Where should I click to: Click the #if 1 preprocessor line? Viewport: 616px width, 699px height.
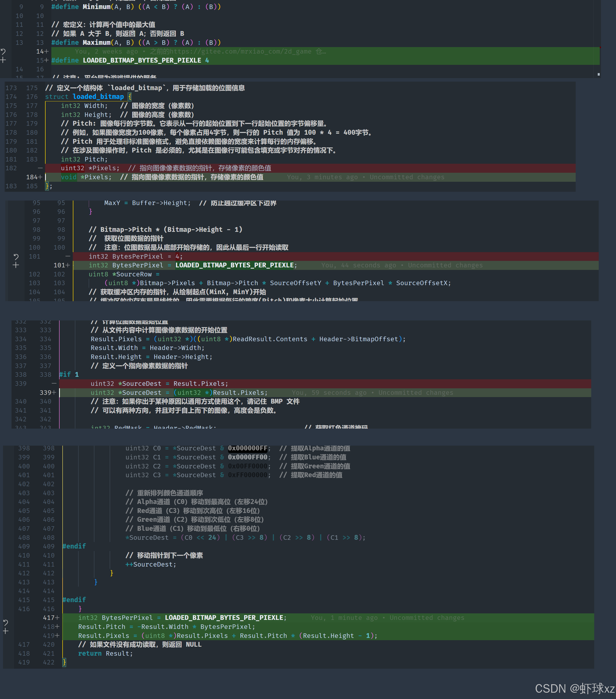(x=69, y=375)
